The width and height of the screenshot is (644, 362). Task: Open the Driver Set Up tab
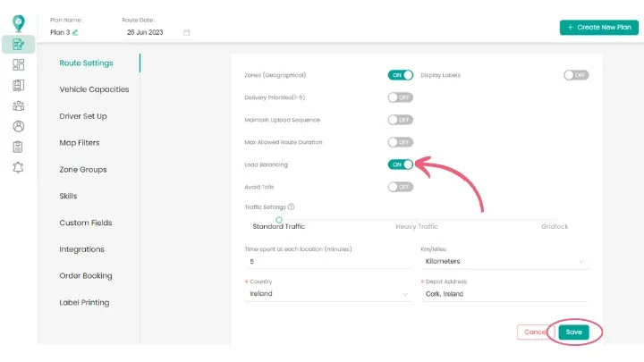[83, 116]
